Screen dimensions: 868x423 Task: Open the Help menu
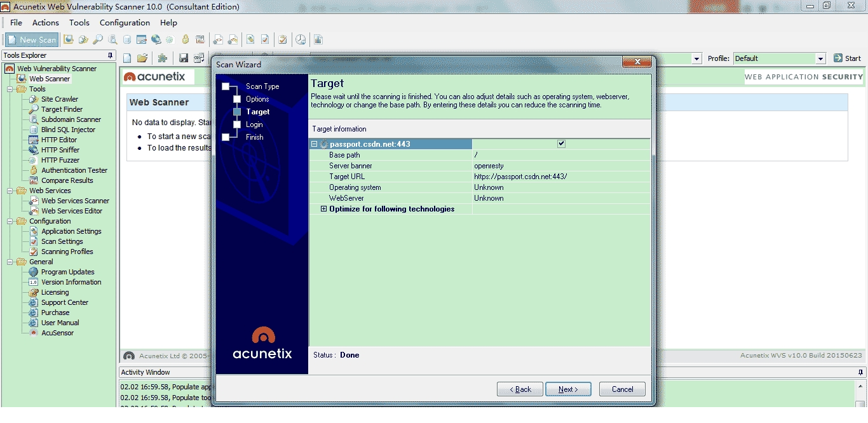point(168,22)
